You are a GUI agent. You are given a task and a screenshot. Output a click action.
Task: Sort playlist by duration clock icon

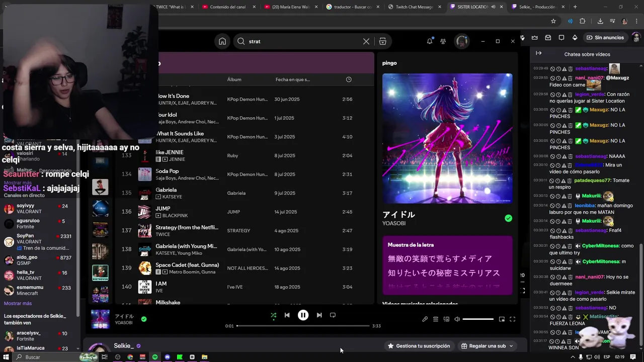tap(349, 79)
